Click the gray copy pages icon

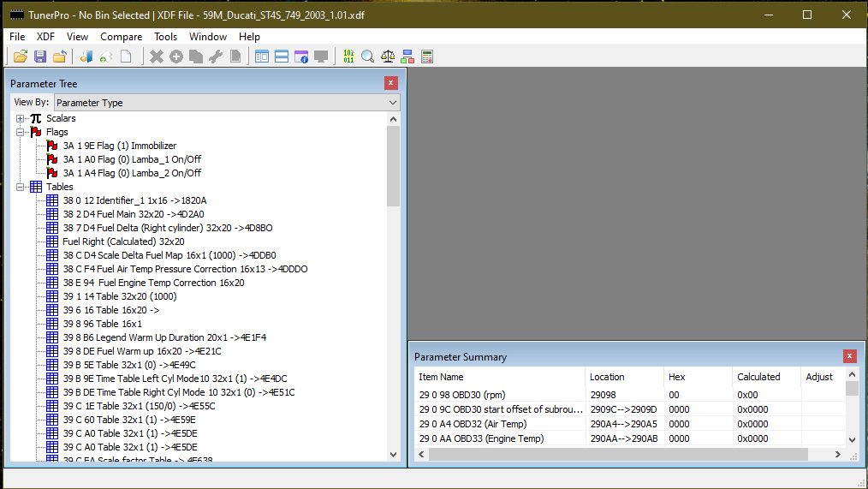pos(196,57)
